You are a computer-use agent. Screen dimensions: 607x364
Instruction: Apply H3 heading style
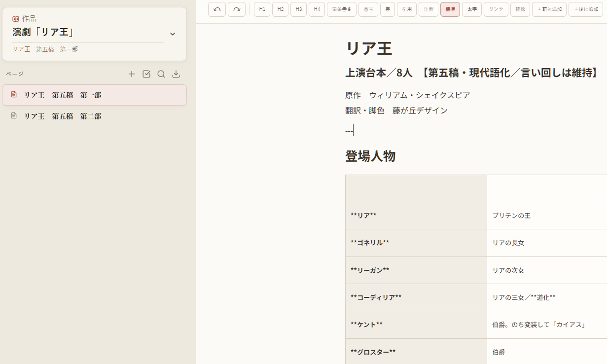pos(299,9)
